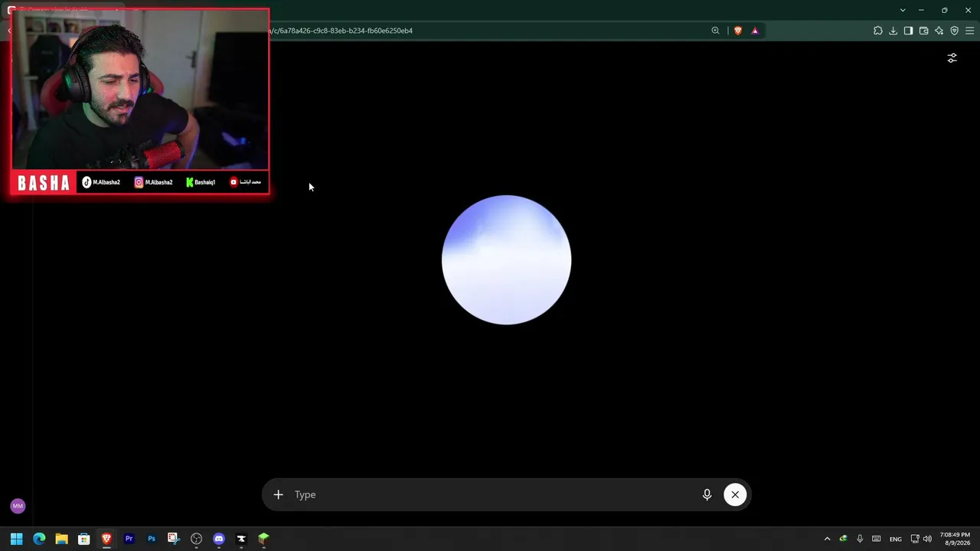Click the system tray microphone icon
980x551 pixels.
860,539
